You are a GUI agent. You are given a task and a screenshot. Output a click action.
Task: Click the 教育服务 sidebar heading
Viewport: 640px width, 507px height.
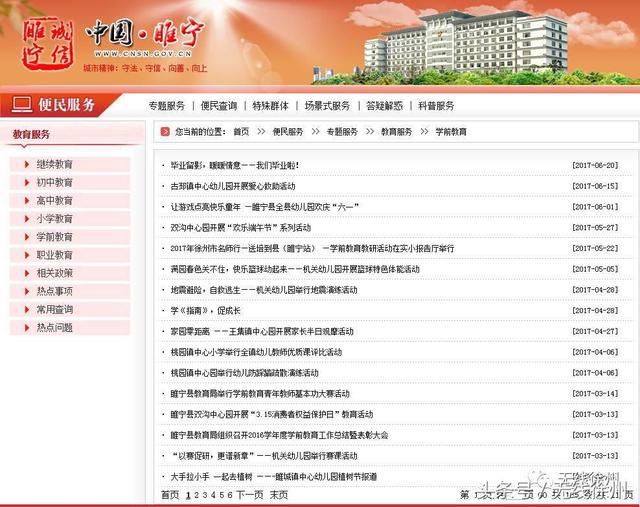click(x=31, y=134)
